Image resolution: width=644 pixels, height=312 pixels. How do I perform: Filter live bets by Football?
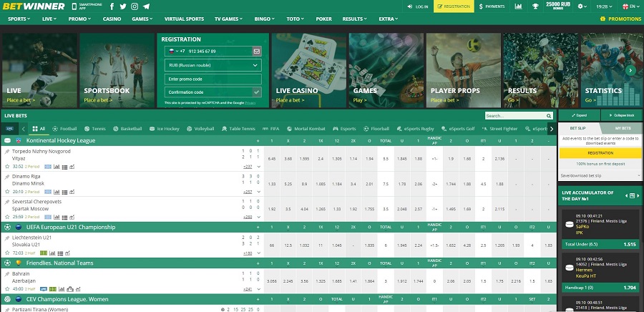(65, 129)
